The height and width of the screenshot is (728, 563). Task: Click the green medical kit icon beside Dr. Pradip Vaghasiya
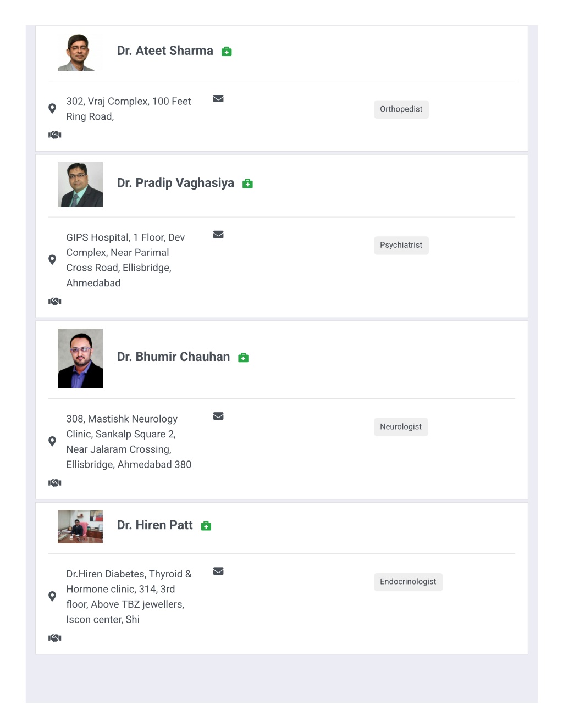click(x=248, y=184)
